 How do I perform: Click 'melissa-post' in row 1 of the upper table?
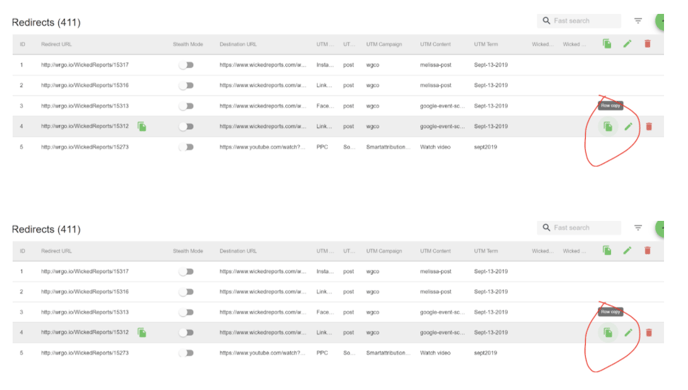(435, 65)
